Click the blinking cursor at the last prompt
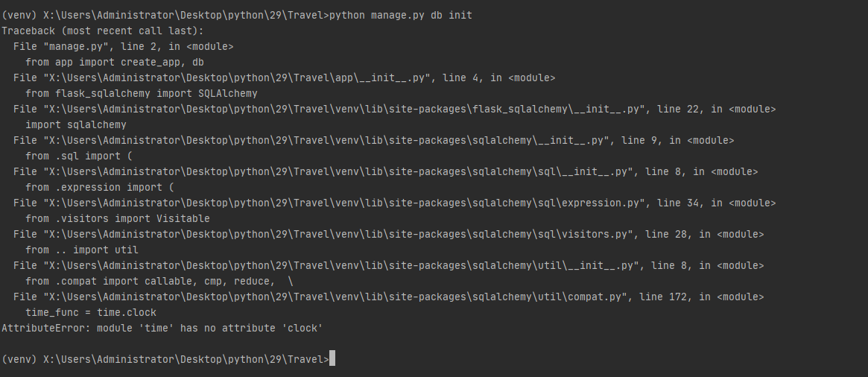This screenshot has width=868, height=377. point(332,358)
